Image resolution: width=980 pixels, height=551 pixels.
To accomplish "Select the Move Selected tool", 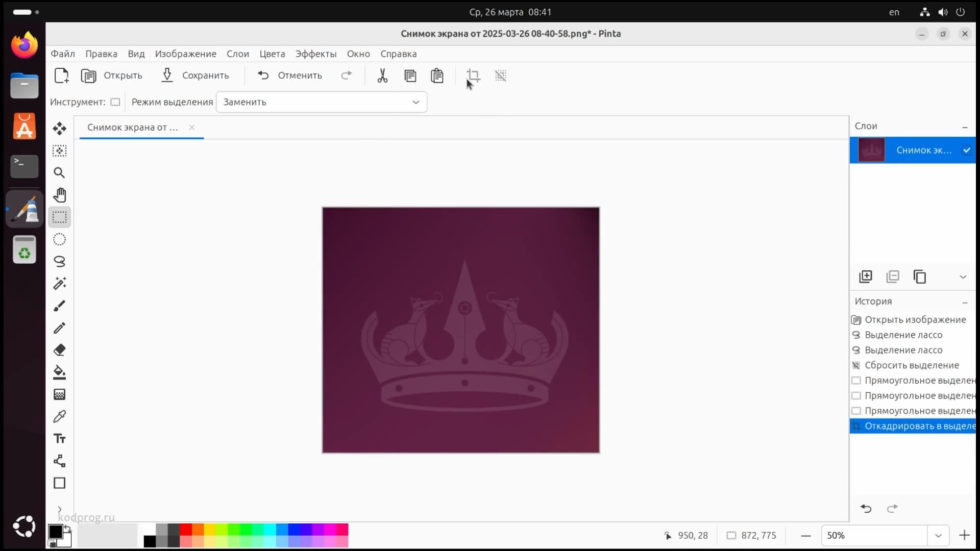I will point(59,129).
